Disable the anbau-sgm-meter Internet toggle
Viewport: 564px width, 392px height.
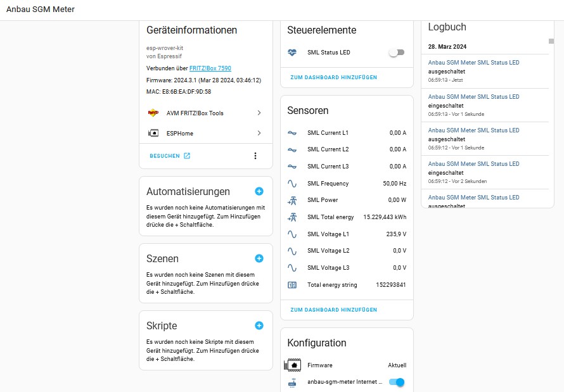[x=397, y=382]
